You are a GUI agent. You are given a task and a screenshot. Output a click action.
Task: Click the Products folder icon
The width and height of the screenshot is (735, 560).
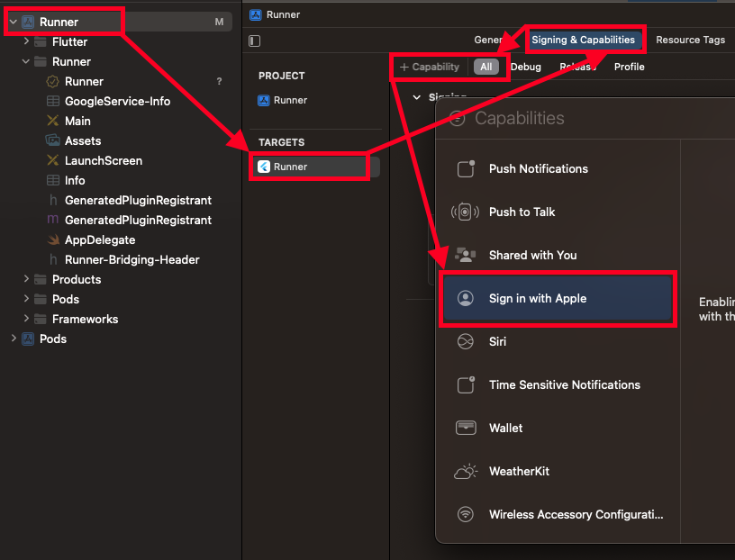point(41,279)
